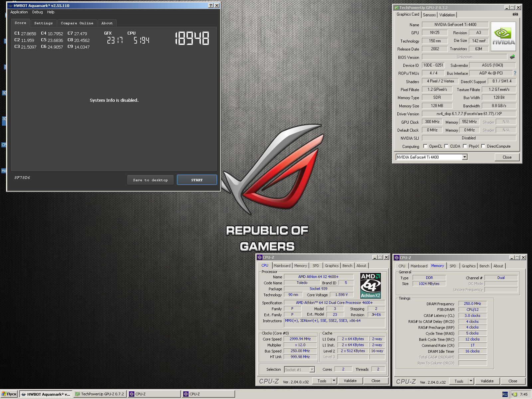This screenshot has width=532, height=399.
Task: Click the Driver Version field in GPU-Z
Action: coord(469,114)
